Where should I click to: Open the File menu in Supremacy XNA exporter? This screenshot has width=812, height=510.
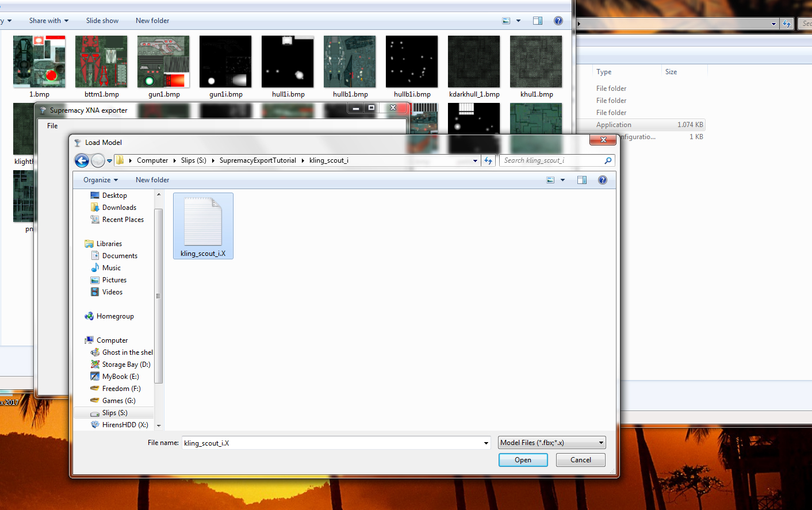pyautogui.click(x=52, y=126)
